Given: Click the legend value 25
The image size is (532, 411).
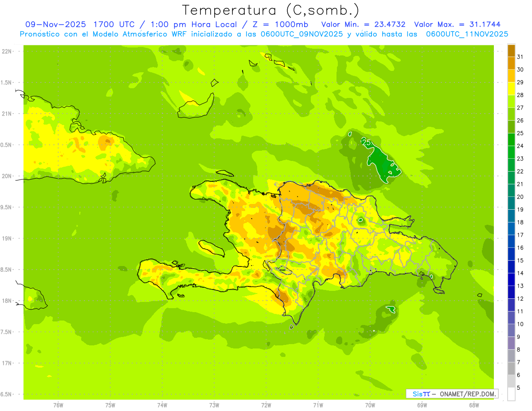Looking at the screenshot, I should pyautogui.click(x=520, y=133).
